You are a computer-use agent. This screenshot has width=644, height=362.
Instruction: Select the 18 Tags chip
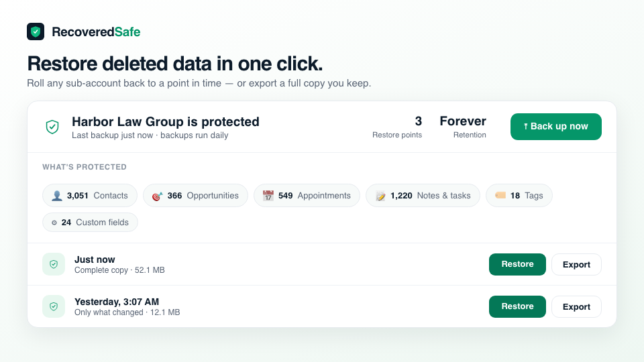click(x=519, y=195)
